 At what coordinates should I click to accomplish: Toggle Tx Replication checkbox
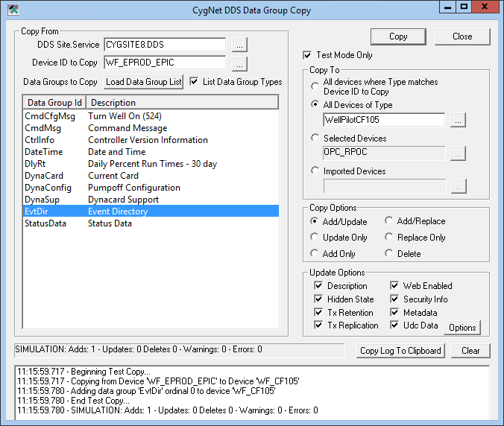click(x=318, y=325)
